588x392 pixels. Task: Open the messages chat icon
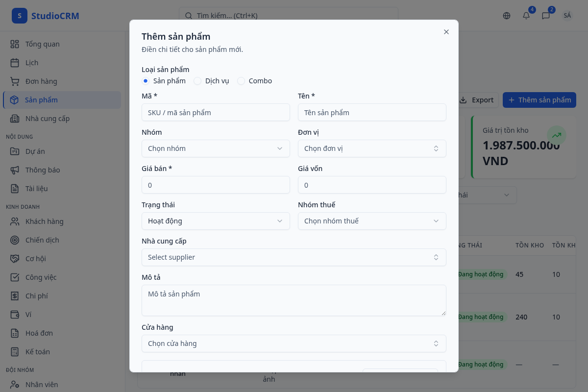[x=546, y=16]
